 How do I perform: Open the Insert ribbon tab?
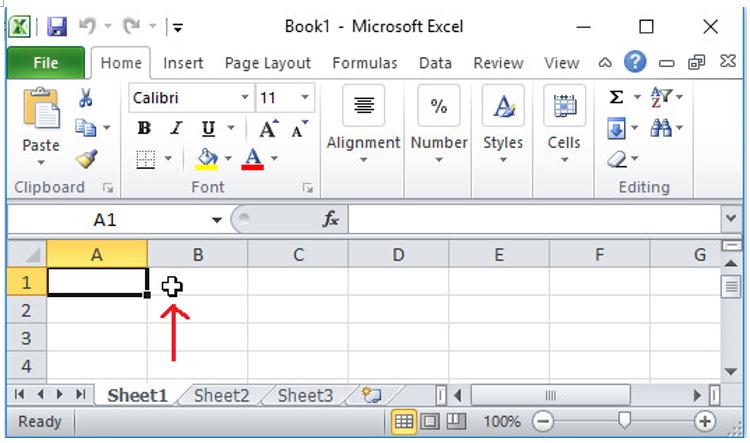click(183, 63)
